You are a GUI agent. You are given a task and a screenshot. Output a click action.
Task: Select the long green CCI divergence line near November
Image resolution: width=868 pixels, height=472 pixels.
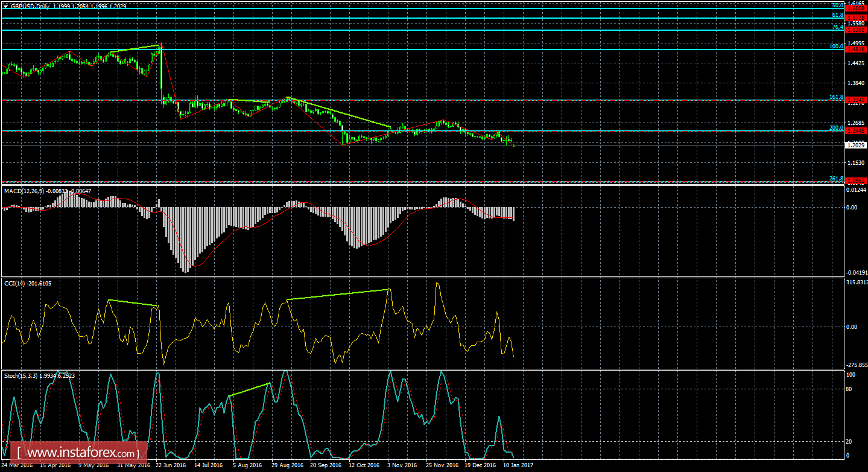point(337,295)
